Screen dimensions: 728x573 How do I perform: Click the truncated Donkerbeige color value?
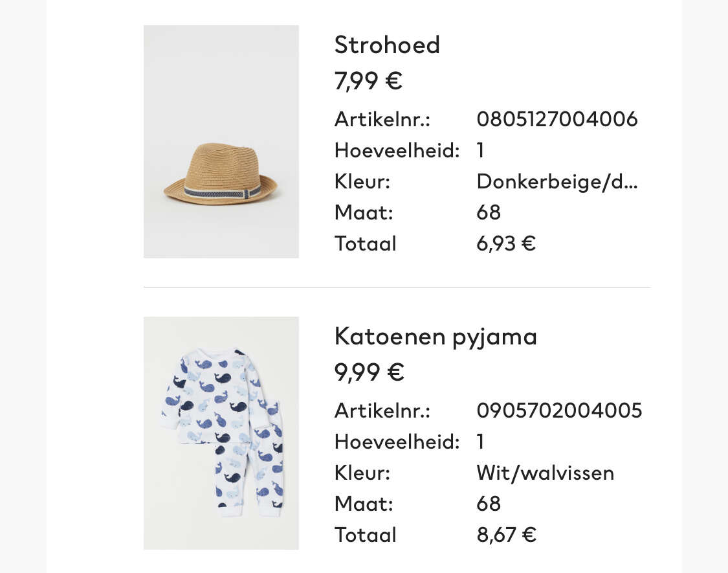pyautogui.click(x=557, y=181)
